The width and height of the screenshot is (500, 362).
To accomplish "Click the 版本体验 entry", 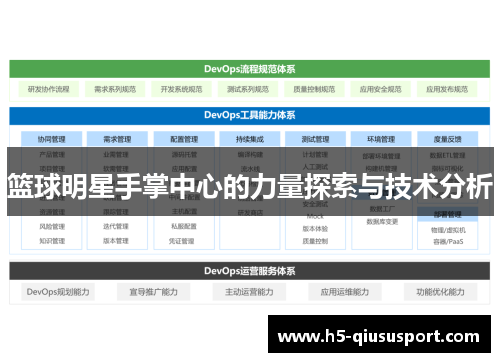I will [x=315, y=229].
